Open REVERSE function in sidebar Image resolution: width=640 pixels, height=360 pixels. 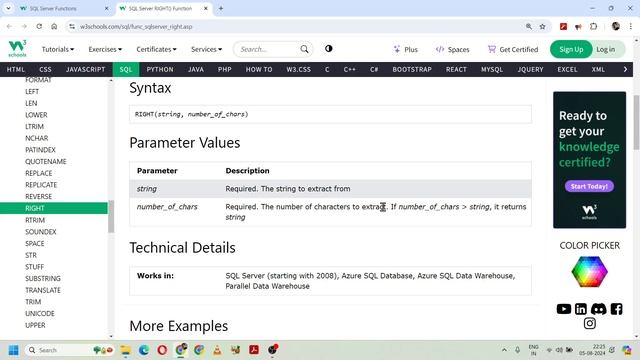pyautogui.click(x=38, y=196)
